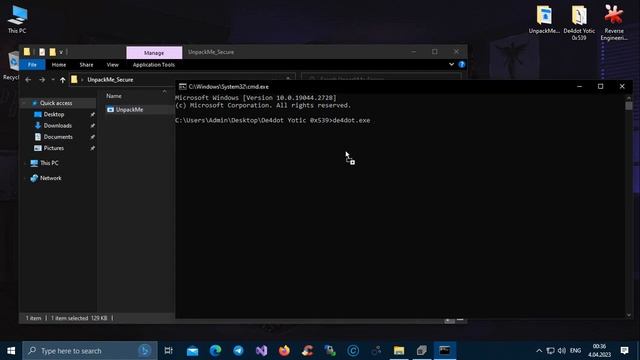Show hidden system tray icons
Image resolution: width=640 pixels, height=360 pixels.
click(x=539, y=351)
